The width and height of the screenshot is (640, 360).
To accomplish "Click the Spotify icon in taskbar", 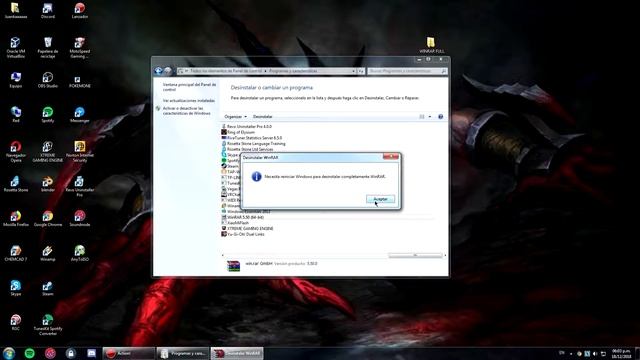I will (x=29, y=353).
